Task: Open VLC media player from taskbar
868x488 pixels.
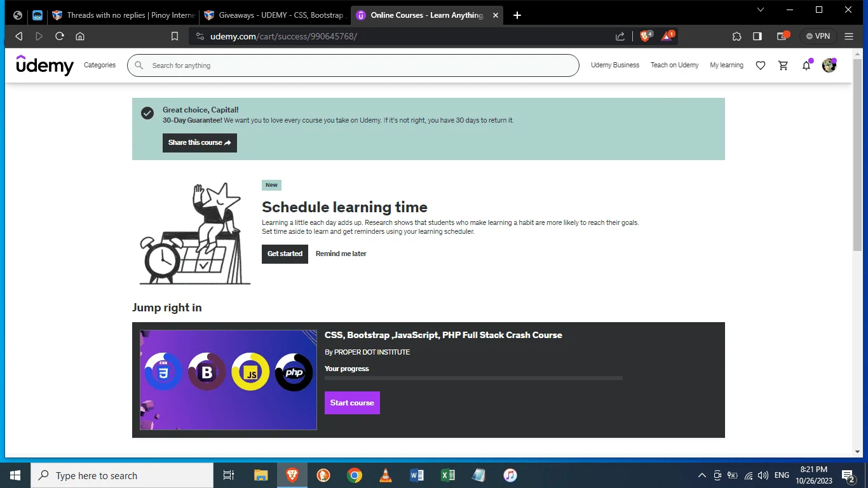Action: (385, 475)
